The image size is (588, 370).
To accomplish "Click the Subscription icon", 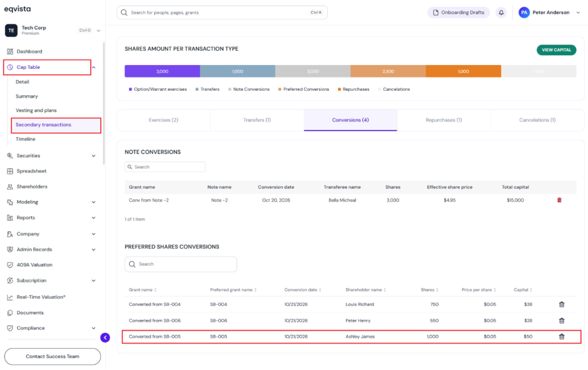I will pos(10,281).
